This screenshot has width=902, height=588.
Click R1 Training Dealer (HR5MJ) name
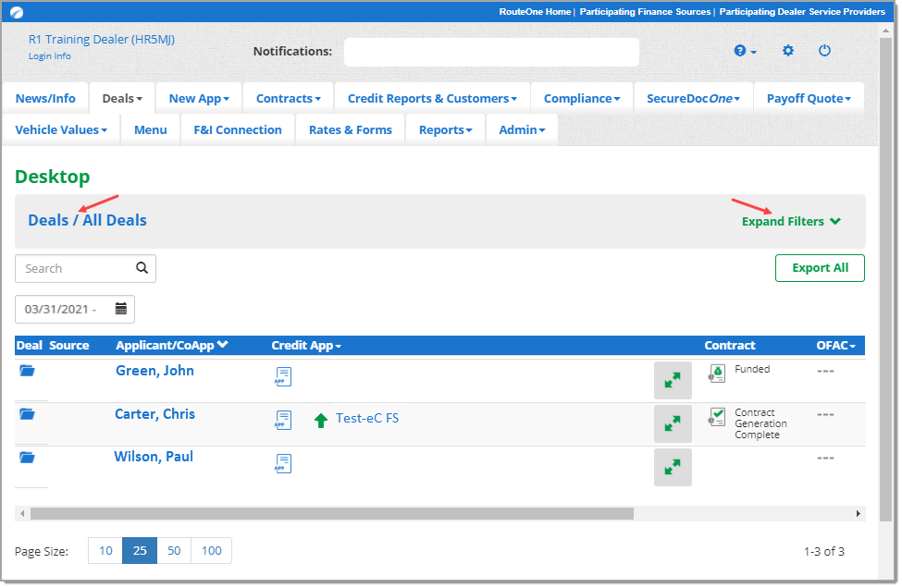[102, 39]
